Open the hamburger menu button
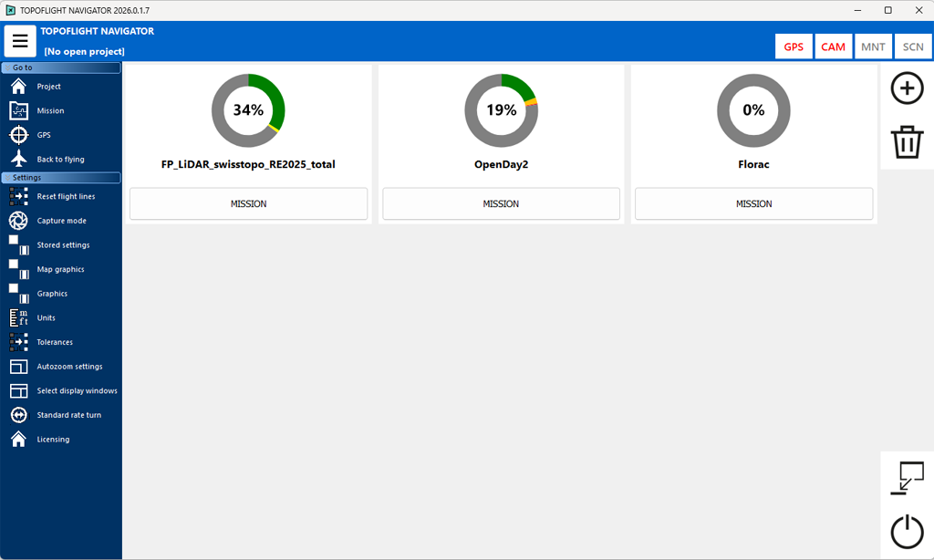934x560 pixels. point(20,41)
